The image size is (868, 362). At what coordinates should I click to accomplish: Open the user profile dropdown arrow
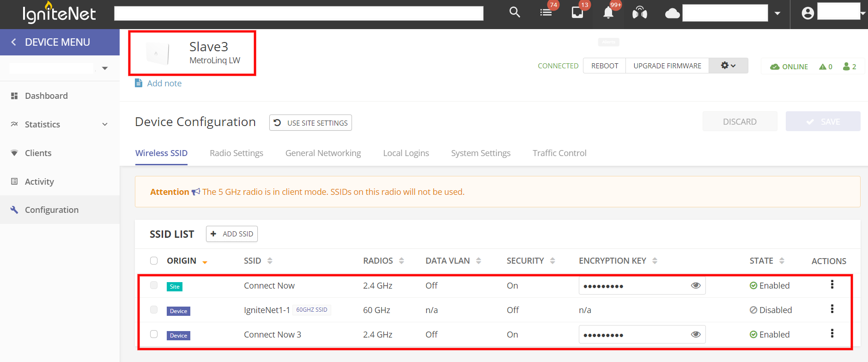coord(862,13)
